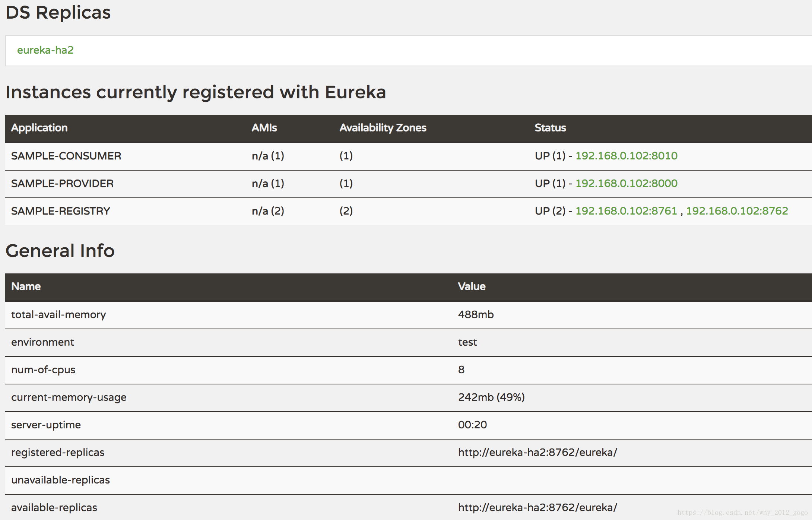The height and width of the screenshot is (520, 812).
Task: Open SAMPLE-CONSUMER instance 192.168.0.102:8010
Action: click(x=627, y=156)
